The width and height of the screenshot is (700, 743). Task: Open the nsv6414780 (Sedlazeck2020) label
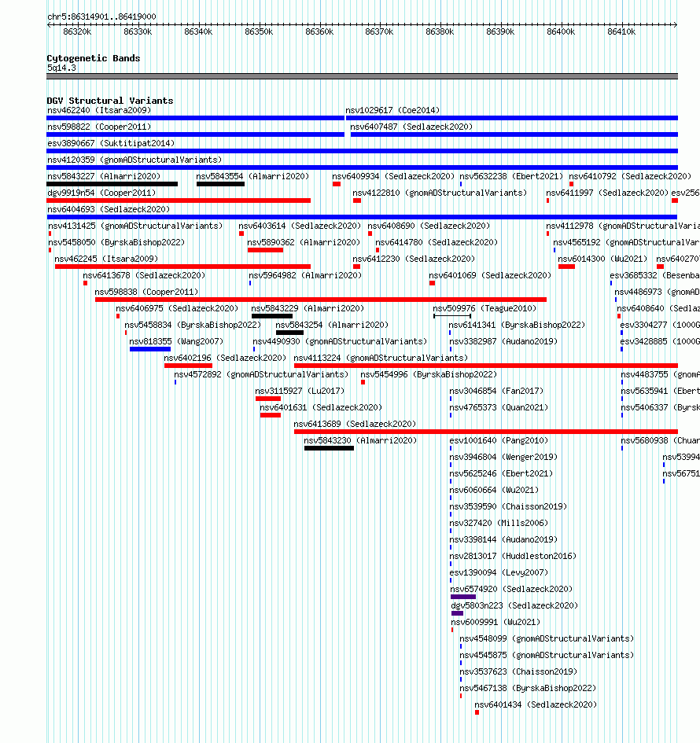(437, 243)
